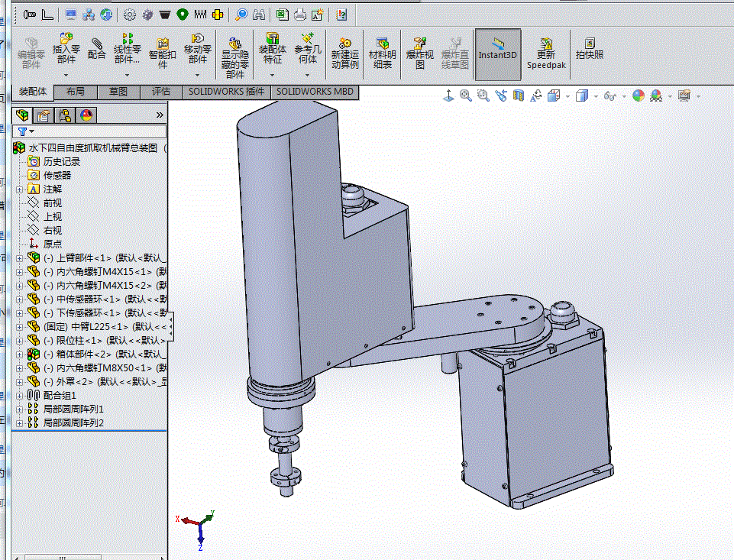734x560 pixels.
Task: Click Edit Appearance color ball icon
Action: (x=639, y=95)
